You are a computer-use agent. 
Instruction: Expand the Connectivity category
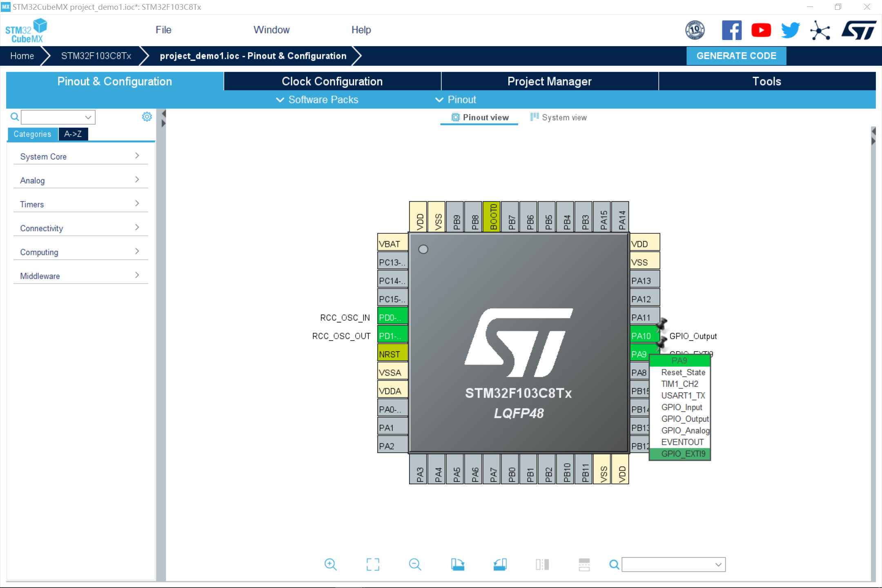pyautogui.click(x=80, y=228)
